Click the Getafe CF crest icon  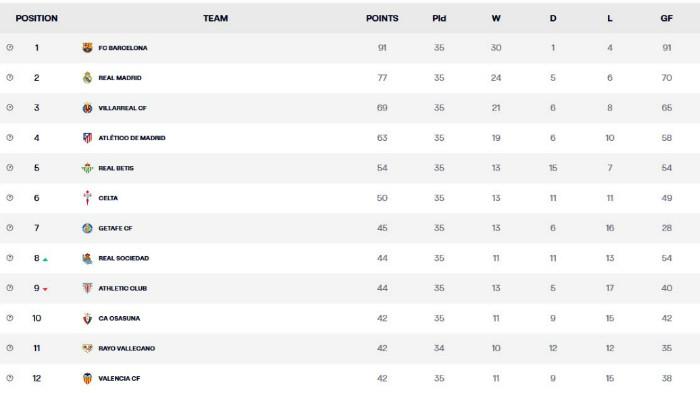pyautogui.click(x=88, y=228)
